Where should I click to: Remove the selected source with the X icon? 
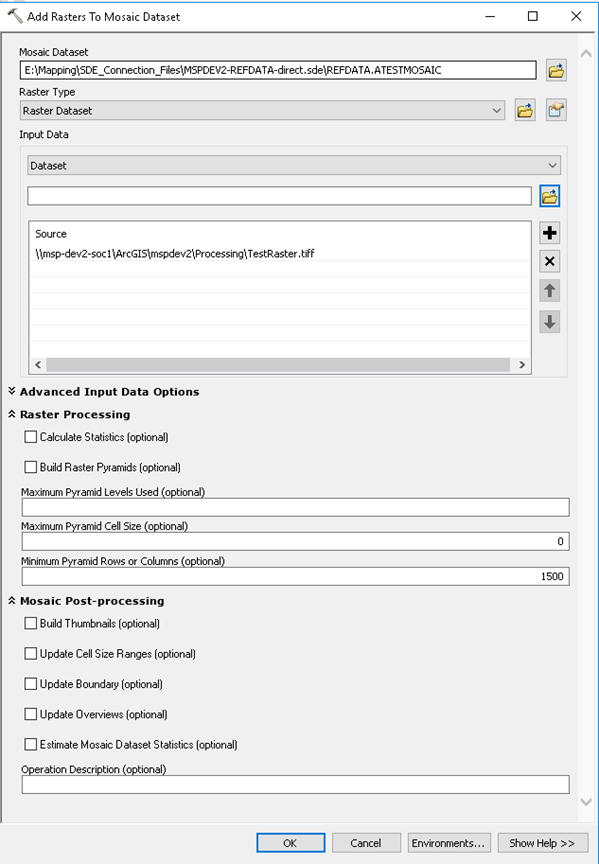click(x=549, y=261)
